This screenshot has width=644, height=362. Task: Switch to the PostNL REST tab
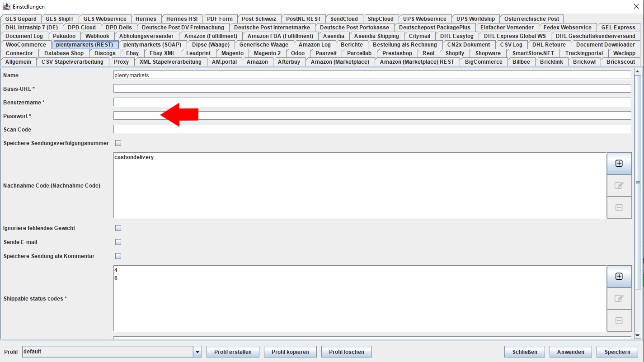coord(303,19)
